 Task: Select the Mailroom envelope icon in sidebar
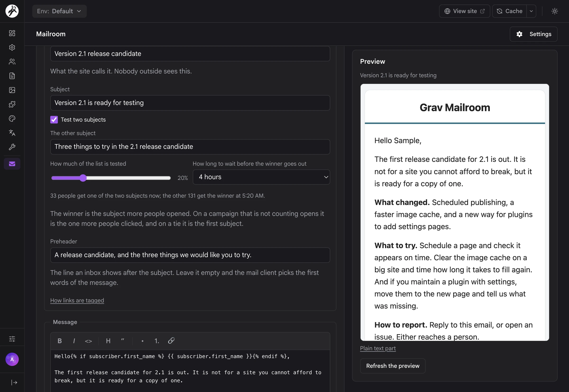(x=12, y=164)
